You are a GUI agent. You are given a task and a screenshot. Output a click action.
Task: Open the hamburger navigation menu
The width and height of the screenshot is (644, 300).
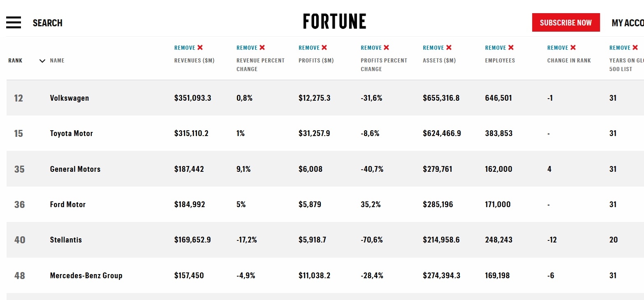click(14, 23)
